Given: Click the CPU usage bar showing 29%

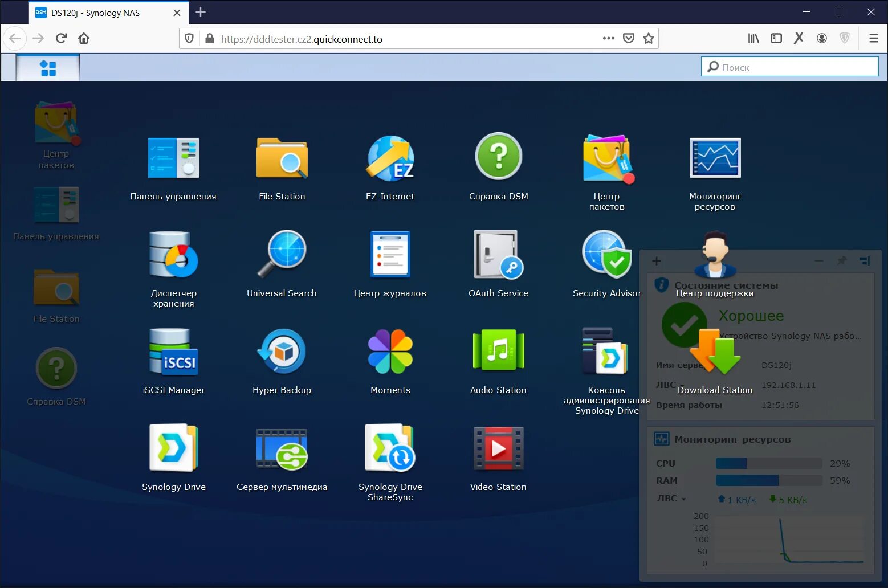Looking at the screenshot, I should point(769,463).
